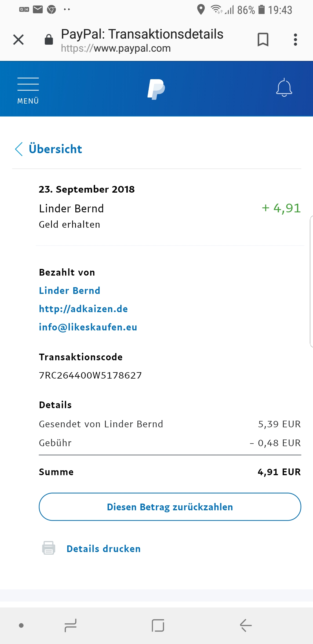Bookmark this PayPal page
Image resolution: width=313 pixels, height=644 pixels.
pos(263,40)
